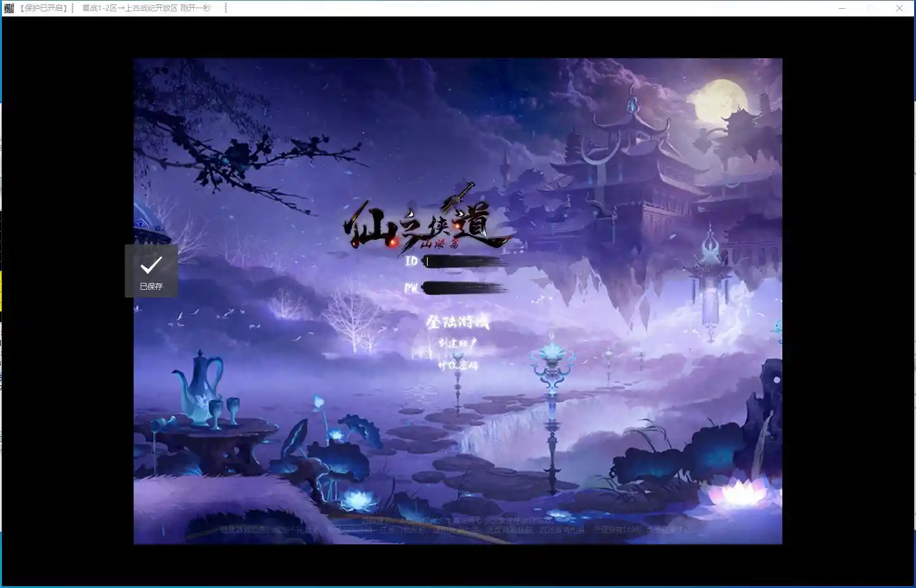Click the 首战1-2区 server title text
The width and height of the screenshot is (916, 588).
point(147,8)
